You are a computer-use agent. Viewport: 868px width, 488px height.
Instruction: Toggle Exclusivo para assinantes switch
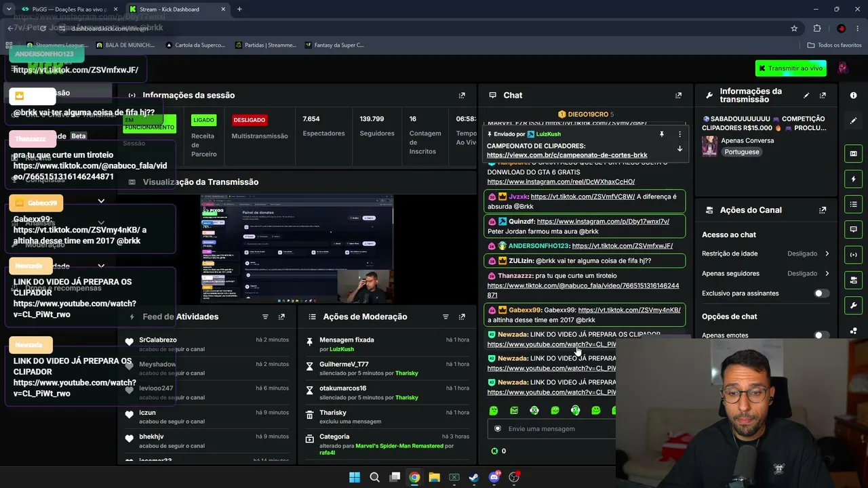(x=821, y=293)
